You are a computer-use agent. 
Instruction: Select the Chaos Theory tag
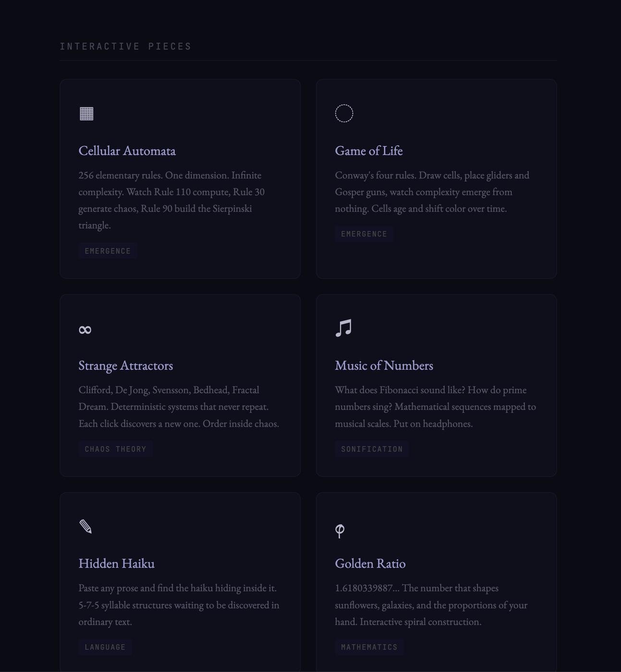[115, 449]
